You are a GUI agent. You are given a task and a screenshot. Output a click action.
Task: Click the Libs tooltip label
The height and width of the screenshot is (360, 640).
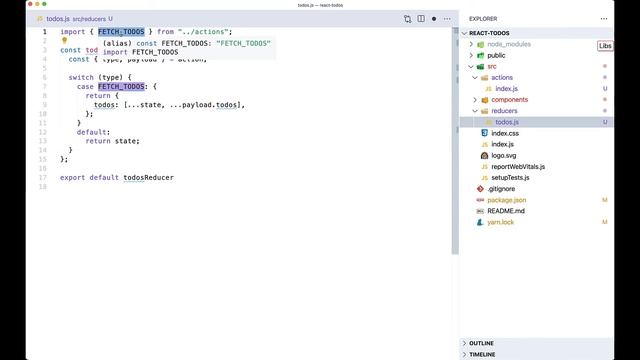tap(605, 46)
